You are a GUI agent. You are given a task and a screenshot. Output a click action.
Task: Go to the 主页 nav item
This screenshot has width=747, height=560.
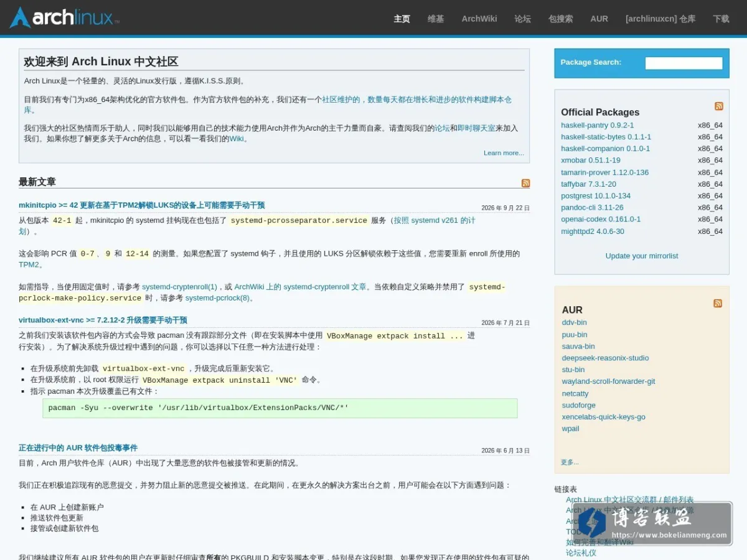tap(402, 19)
